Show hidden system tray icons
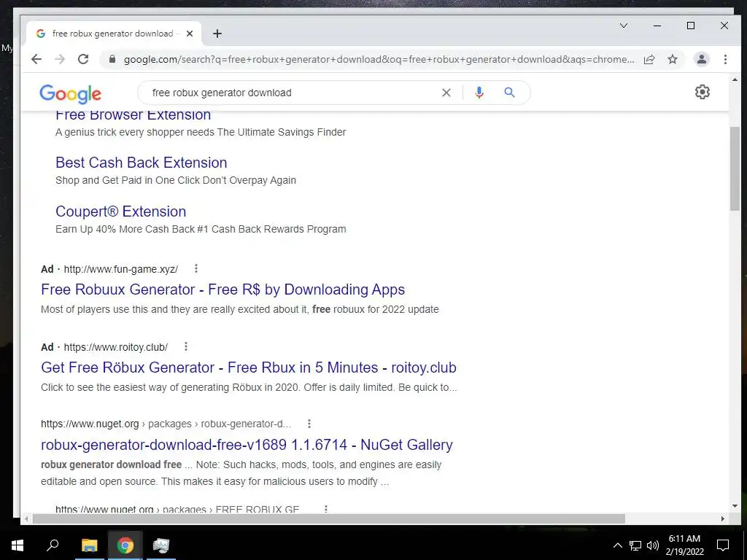The image size is (747, 560). 617,545
